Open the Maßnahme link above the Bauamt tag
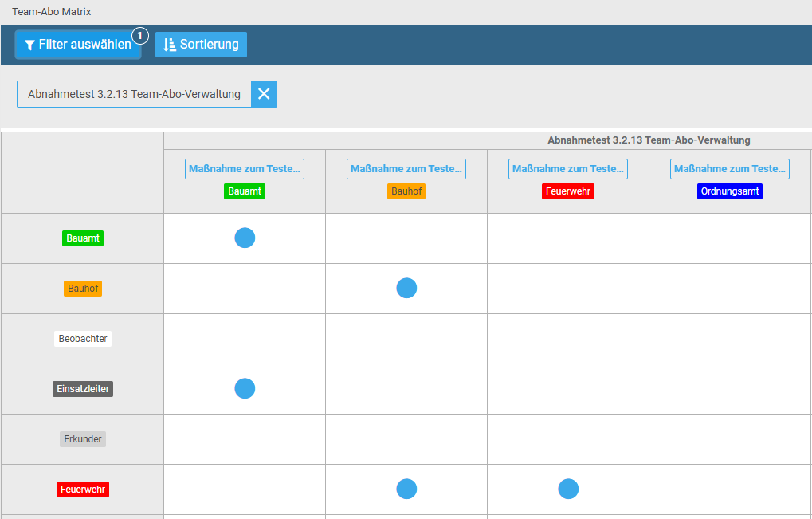 point(245,169)
